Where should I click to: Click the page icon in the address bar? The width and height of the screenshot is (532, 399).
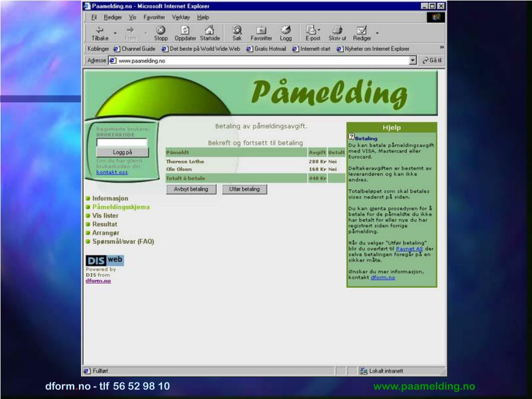click(x=113, y=60)
